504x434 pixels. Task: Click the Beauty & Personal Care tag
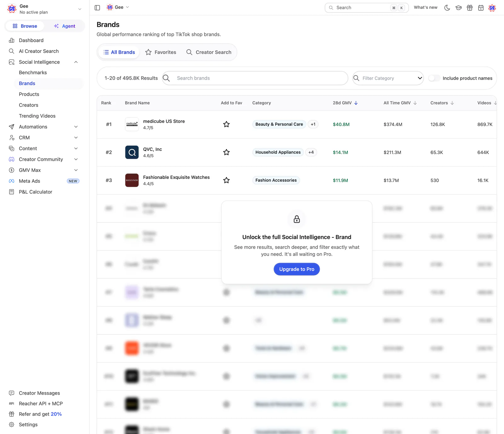coord(279,124)
